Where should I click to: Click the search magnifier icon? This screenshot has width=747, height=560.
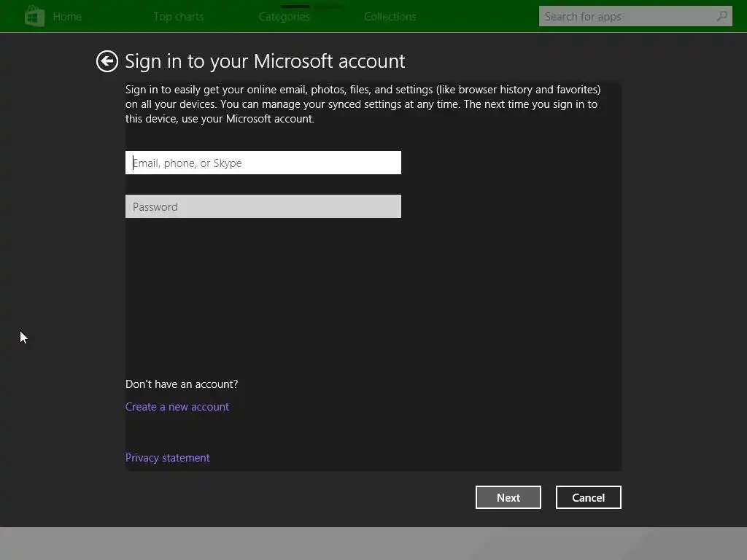pyautogui.click(x=721, y=16)
